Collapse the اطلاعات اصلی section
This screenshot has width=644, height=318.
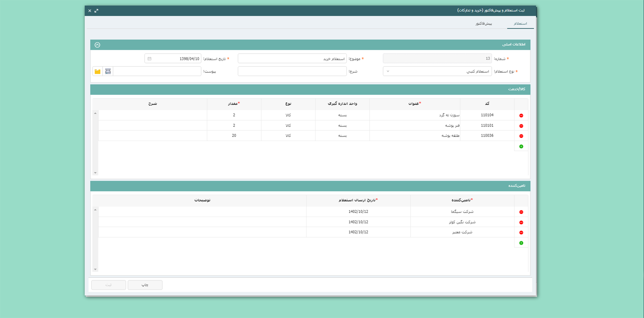pos(97,45)
